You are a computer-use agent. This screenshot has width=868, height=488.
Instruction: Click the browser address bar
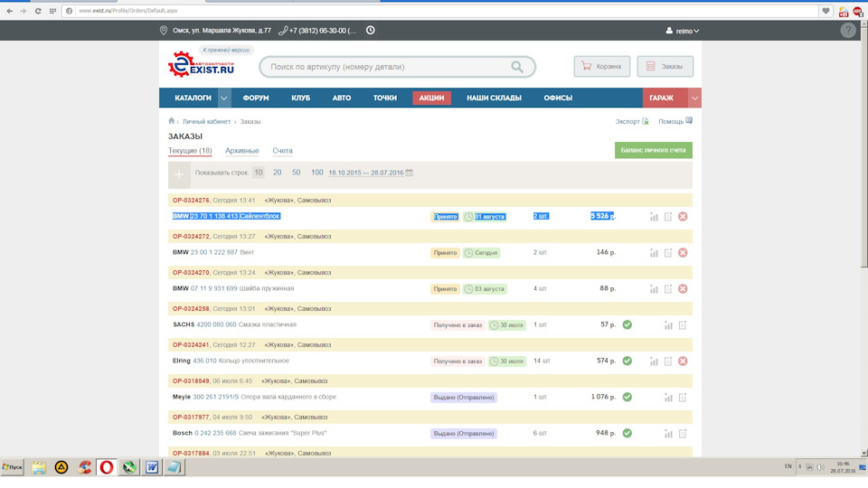click(440, 11)
